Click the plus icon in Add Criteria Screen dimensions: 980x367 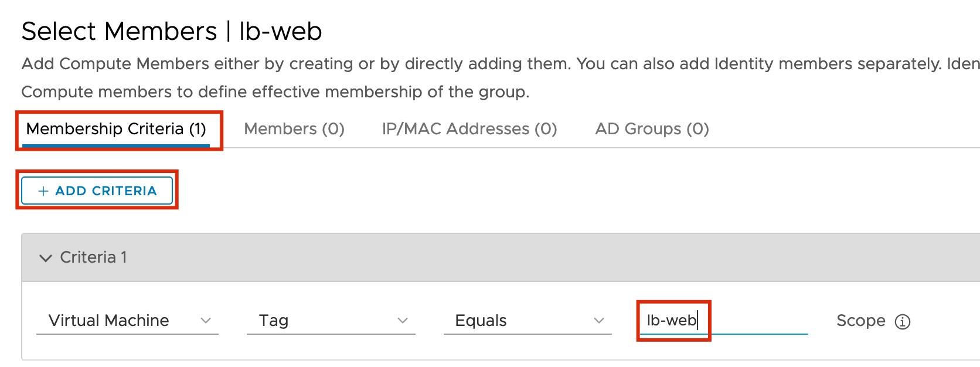click(x=43, y=191)
